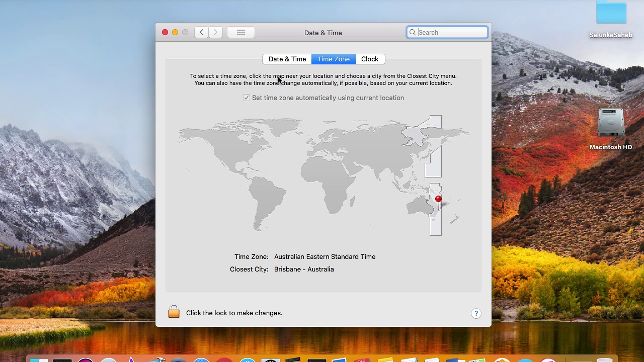The image size is (644, 362).
Task: Open the Clock tab
Action: click(370, 59)
